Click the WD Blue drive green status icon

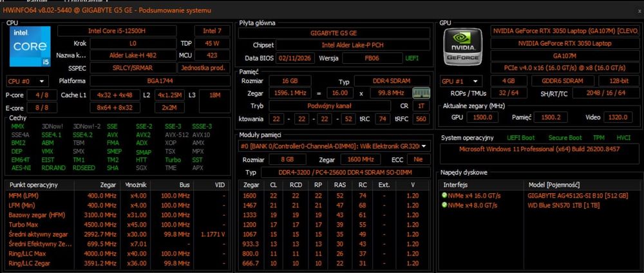[x=444, y=205]
